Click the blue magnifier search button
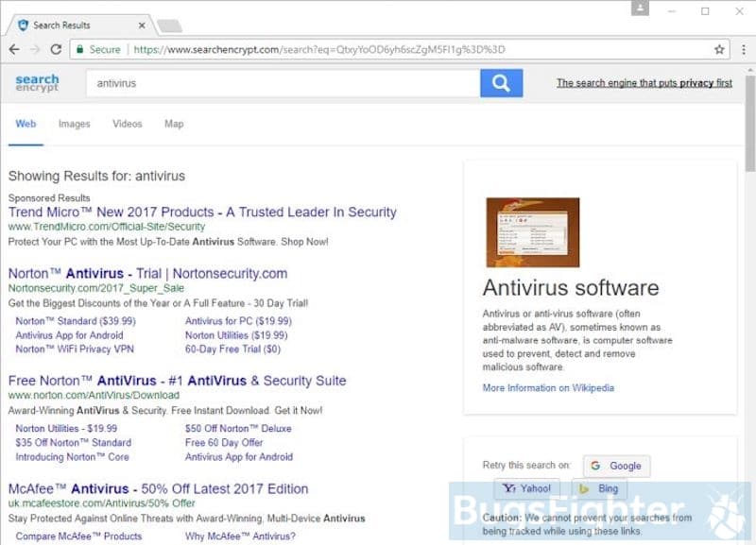Screen dimensions: 756x545 501,83
